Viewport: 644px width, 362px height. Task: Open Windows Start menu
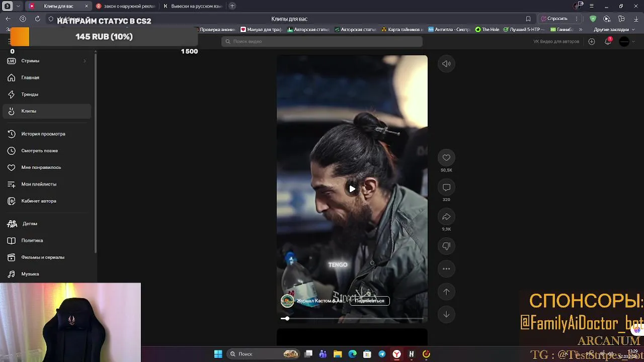(218, 354)
